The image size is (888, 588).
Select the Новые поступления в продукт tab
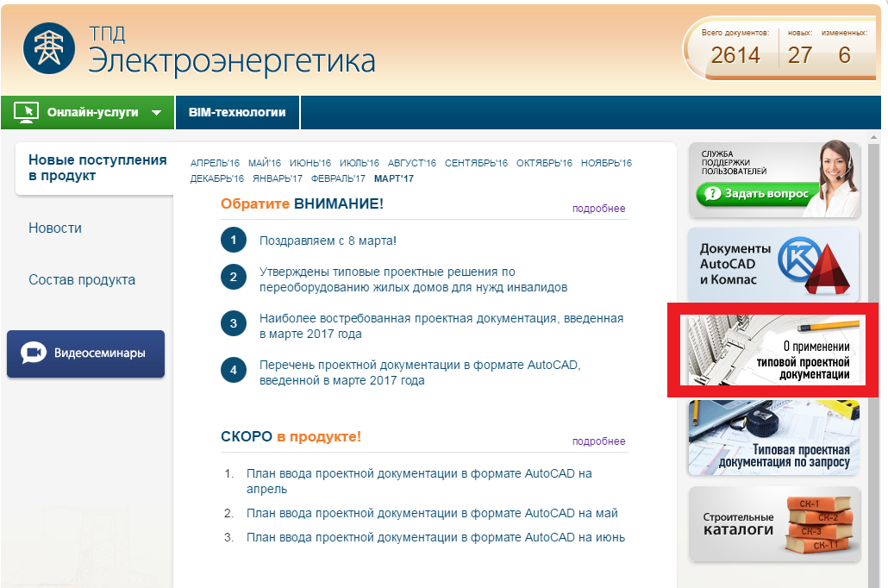tap(97, 168)
